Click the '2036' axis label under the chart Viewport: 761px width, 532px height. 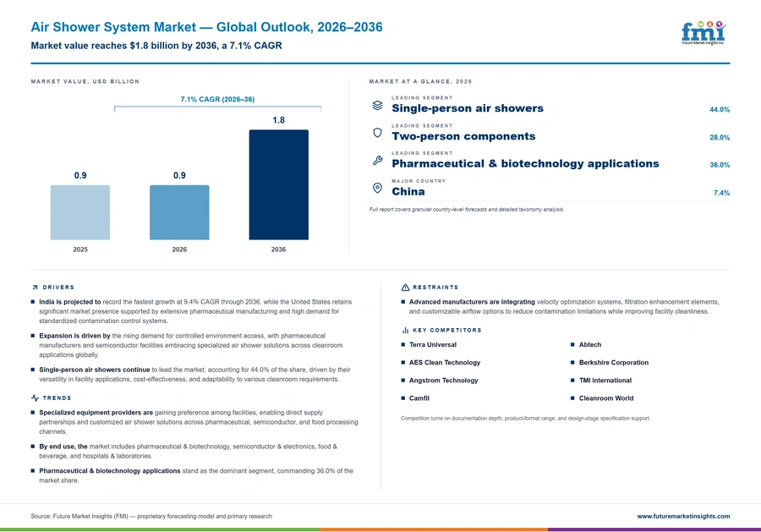[x=278, y=250]
